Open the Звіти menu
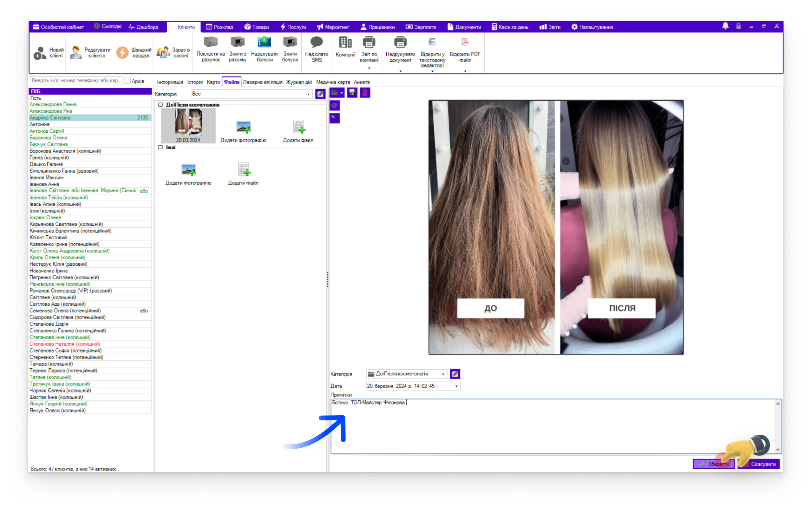 (550, 27)
